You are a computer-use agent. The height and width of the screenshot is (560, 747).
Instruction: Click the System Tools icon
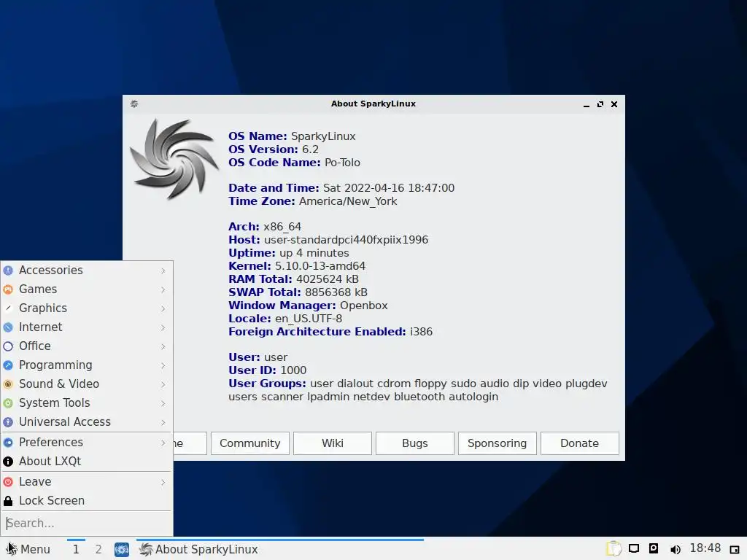(x=8, y=403)
